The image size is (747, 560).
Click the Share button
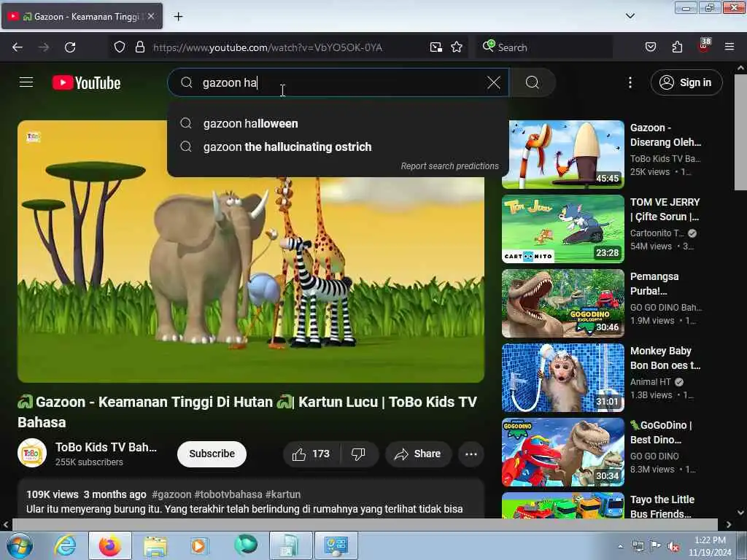417,454
